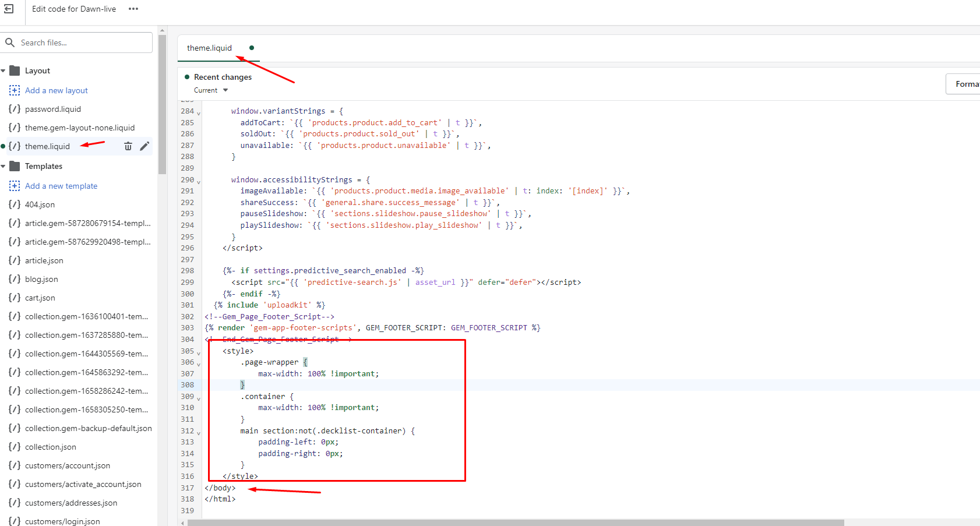Open the three-dots more actions menu
Viewport: 980px width, 526px height.
tap(133, 9)
